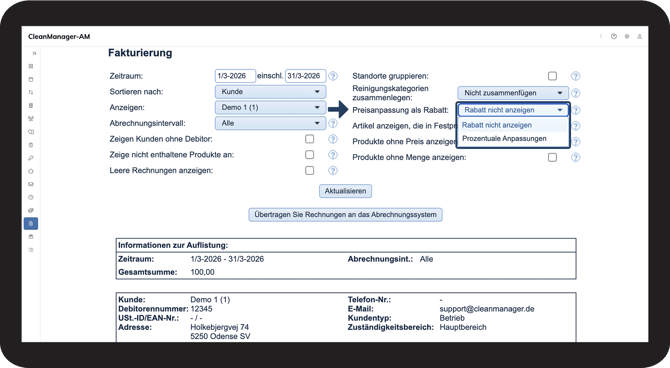Focus the end date field 31/3-2026

click(x=306, y=76)
